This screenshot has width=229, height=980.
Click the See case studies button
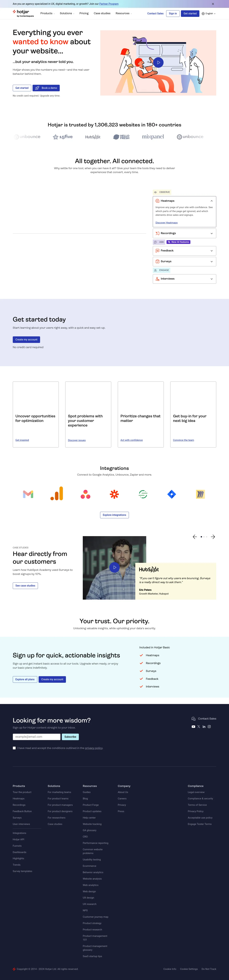pos(25,586)
